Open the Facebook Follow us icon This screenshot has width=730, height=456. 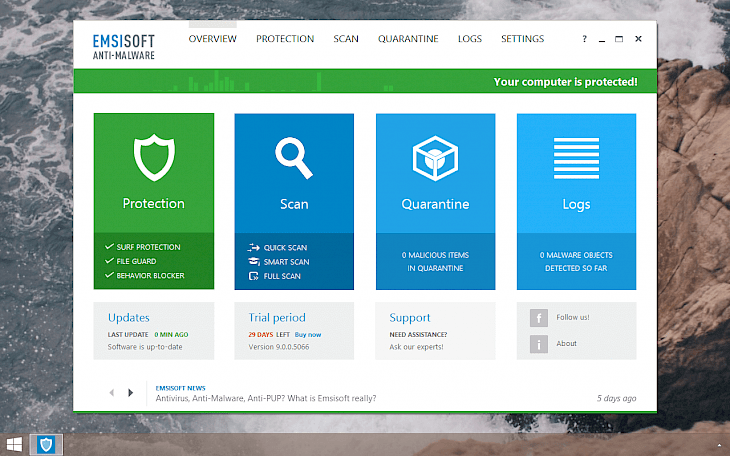[539, 318]
